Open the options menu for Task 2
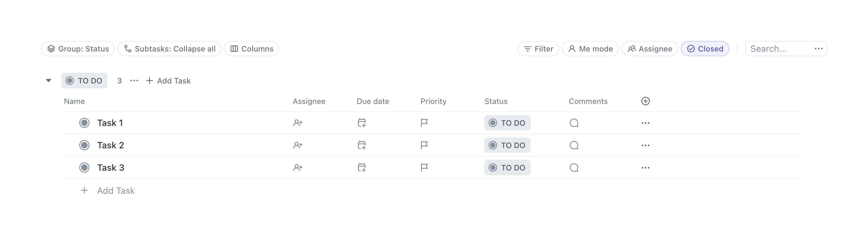 coord(645,145)
